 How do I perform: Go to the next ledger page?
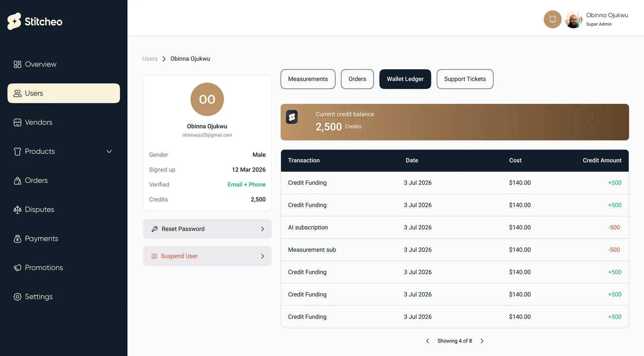point(482,341)
